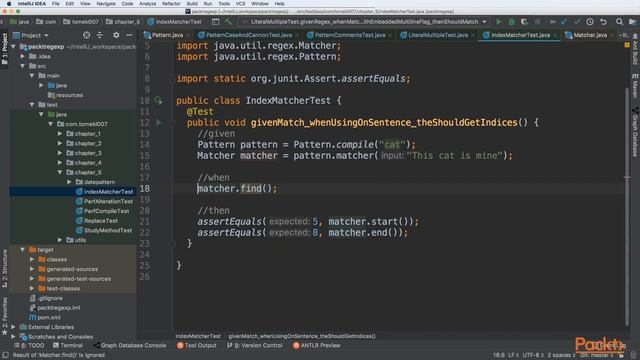Image resolution: width=640 pixels, height=360 pixels.
Task: Collapse the packtregexp root node
Action: pos(13,47)
